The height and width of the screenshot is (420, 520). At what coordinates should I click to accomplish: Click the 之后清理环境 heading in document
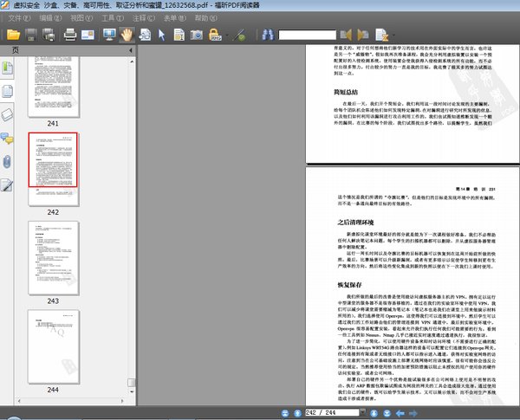pyautogui.click(x=355, y=223)
